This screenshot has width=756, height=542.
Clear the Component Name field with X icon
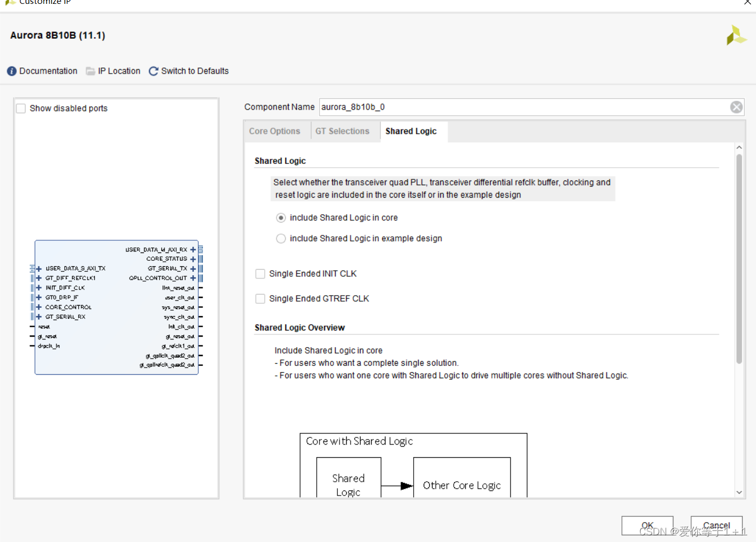(x=736, y=107)
